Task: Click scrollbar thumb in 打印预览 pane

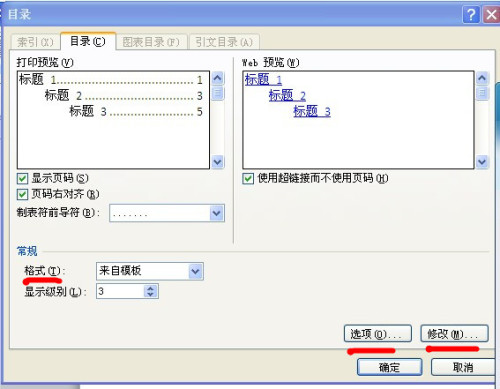Action: tap(218, 93)
